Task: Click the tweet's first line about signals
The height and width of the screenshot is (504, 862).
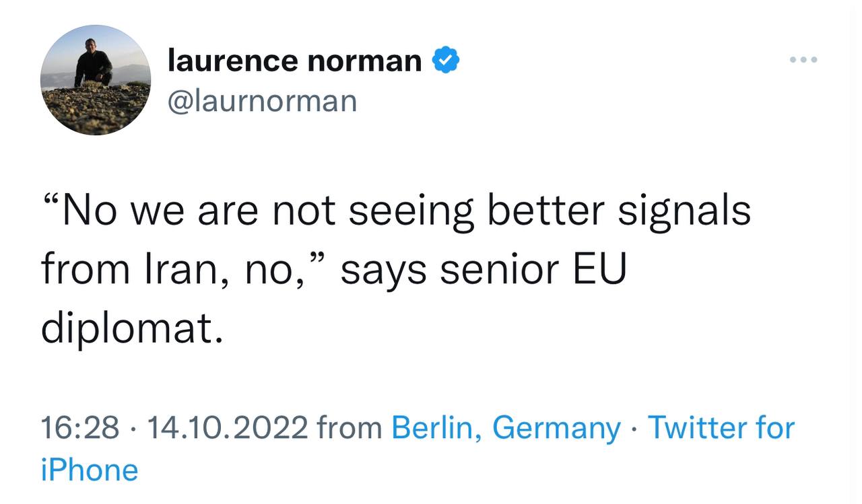Action: tap(396, 211)
